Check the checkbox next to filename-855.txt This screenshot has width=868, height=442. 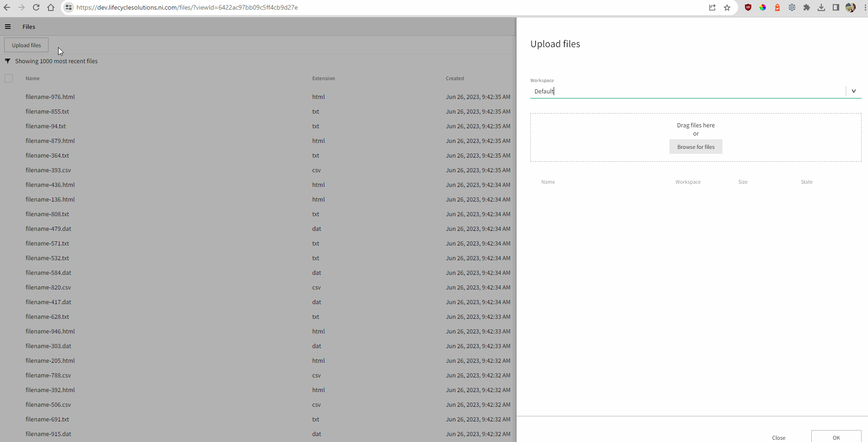click(x=9, y=111)
